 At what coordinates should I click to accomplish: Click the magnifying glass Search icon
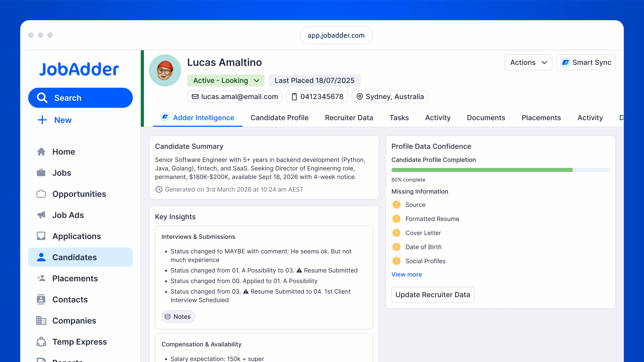click(x=42, y=98)
